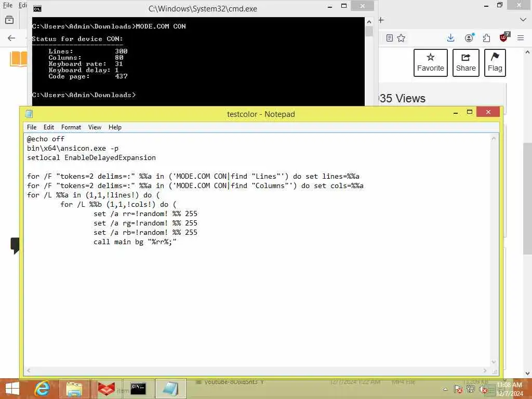Click 'set /a rg=!random! %% 255' line
The width and height of the screenshot is (532, 399).
pyautogui.click(x=145, y=223)
